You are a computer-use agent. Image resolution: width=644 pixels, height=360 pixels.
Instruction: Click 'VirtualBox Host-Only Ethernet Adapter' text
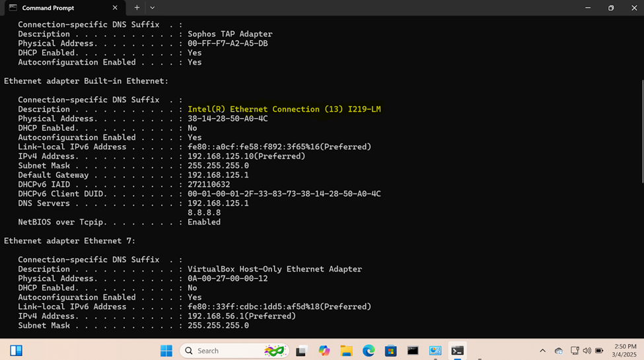coord(275,270)
